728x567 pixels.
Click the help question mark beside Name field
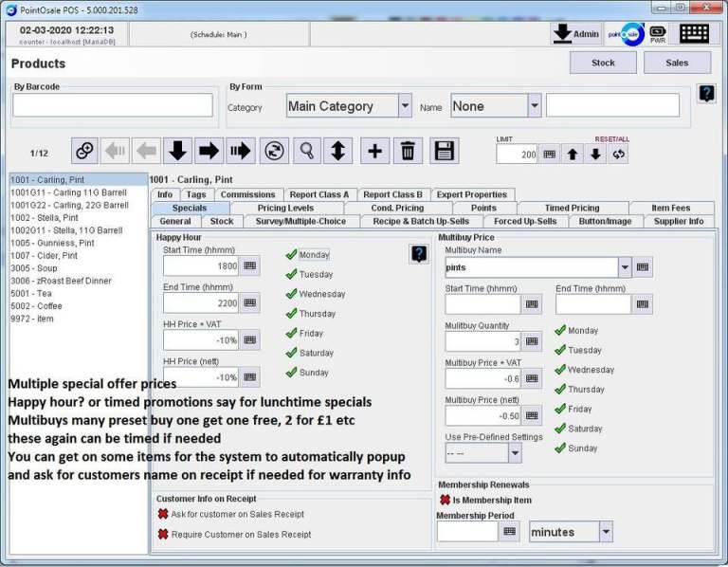coord(706,94)
